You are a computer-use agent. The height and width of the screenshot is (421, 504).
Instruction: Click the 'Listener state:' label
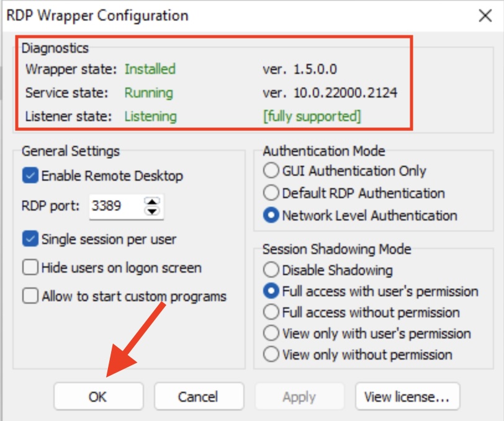68,116
